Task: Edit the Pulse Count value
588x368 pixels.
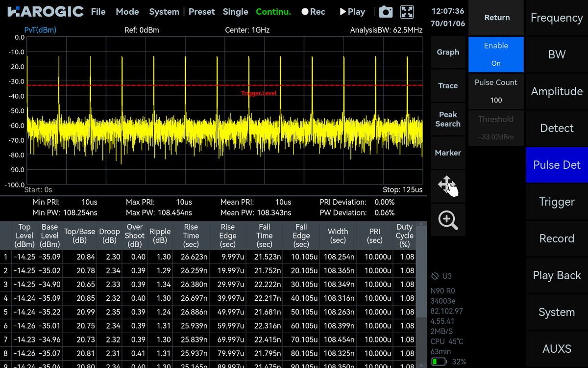Action: coord(496,91)
